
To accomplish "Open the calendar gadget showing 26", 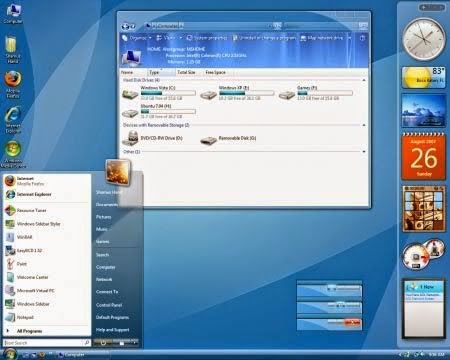I will click(424, 156).
